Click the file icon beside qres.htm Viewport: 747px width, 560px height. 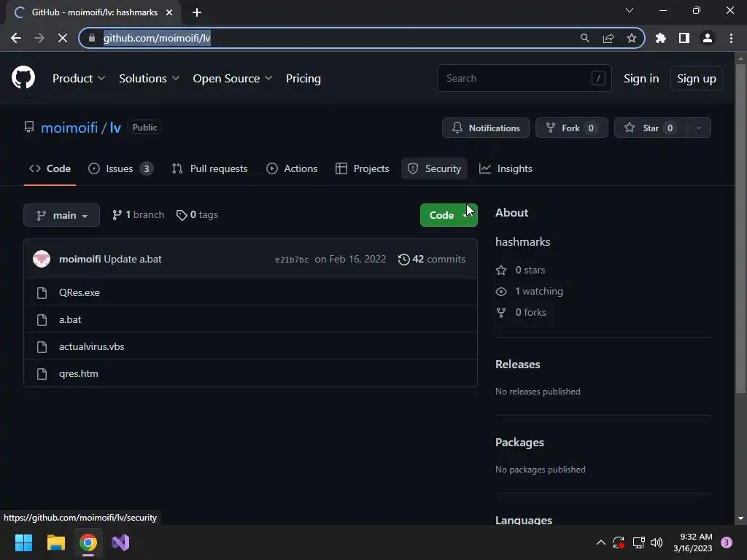point(42,374)
